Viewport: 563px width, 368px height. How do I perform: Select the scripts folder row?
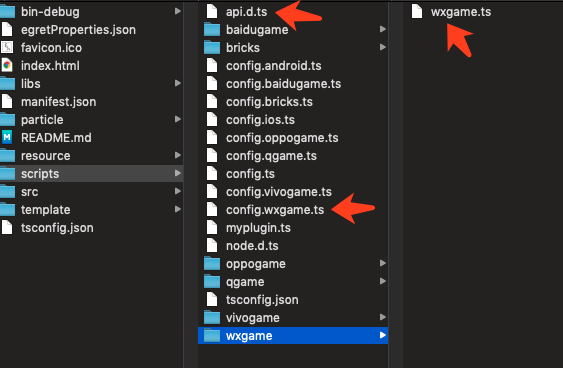click(92, 173)
